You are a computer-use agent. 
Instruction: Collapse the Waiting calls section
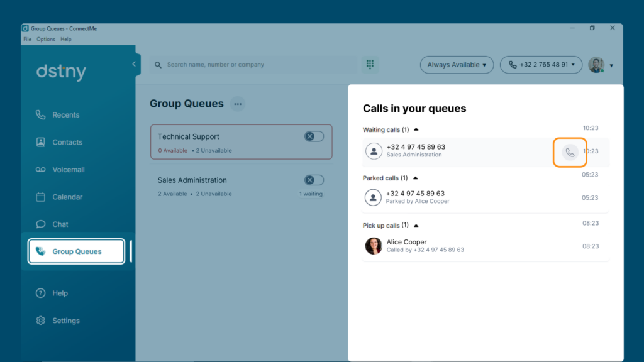coord(416,129)
